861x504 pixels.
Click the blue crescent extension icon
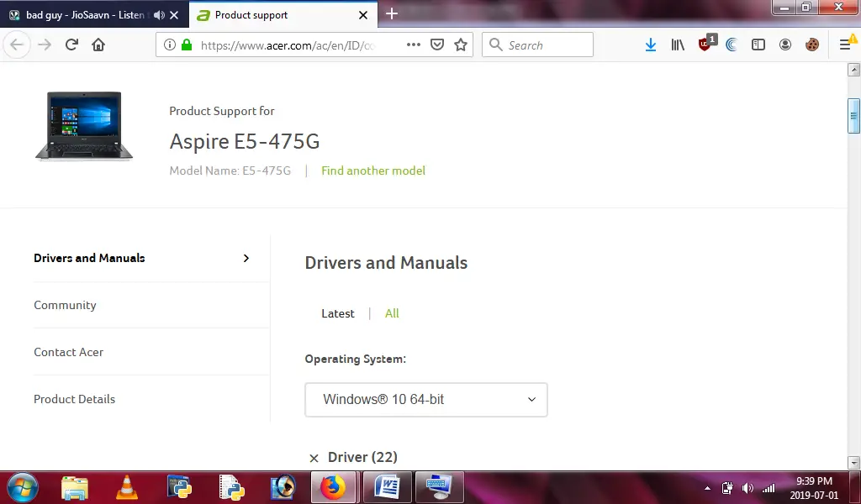[732, 45]
